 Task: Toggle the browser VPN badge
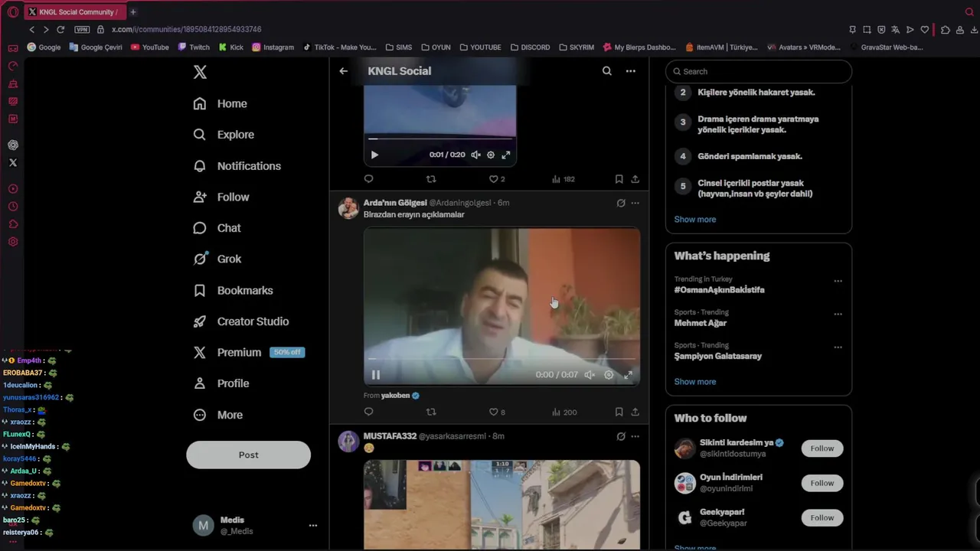click(x=82, y=29)
